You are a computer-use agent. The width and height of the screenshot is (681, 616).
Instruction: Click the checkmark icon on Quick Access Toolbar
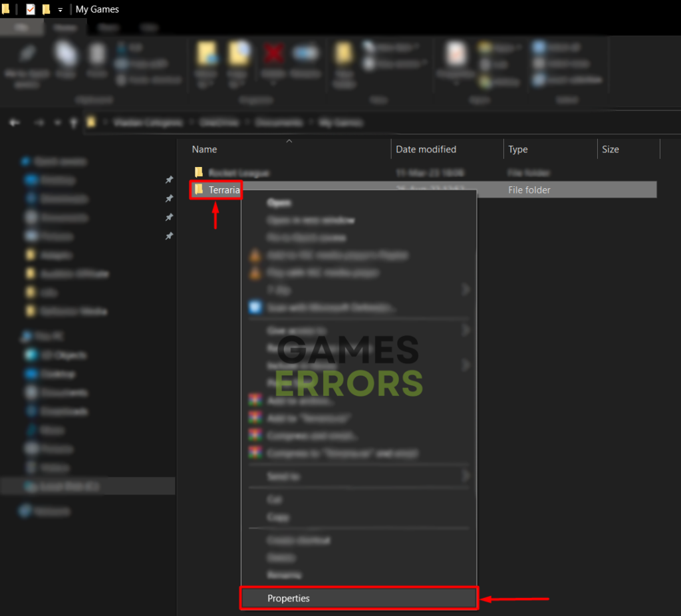pos(29,9)
